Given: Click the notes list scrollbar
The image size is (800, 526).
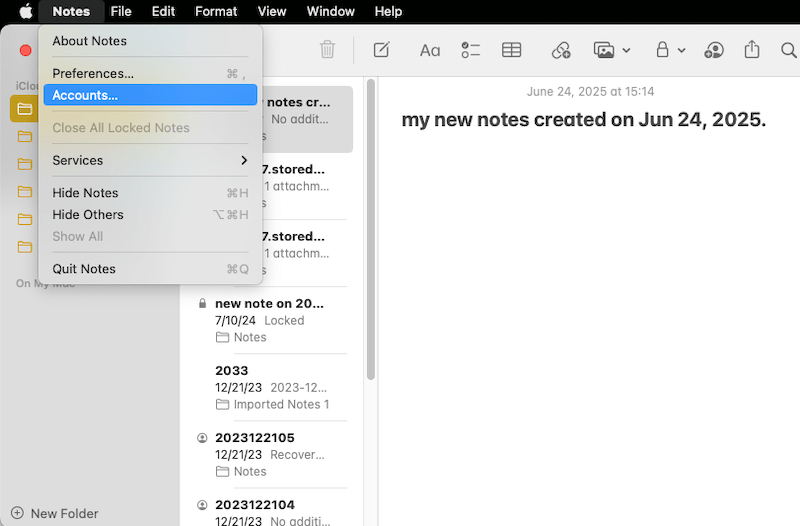Looking at the screenshot, I should click(x=371, y=230).
